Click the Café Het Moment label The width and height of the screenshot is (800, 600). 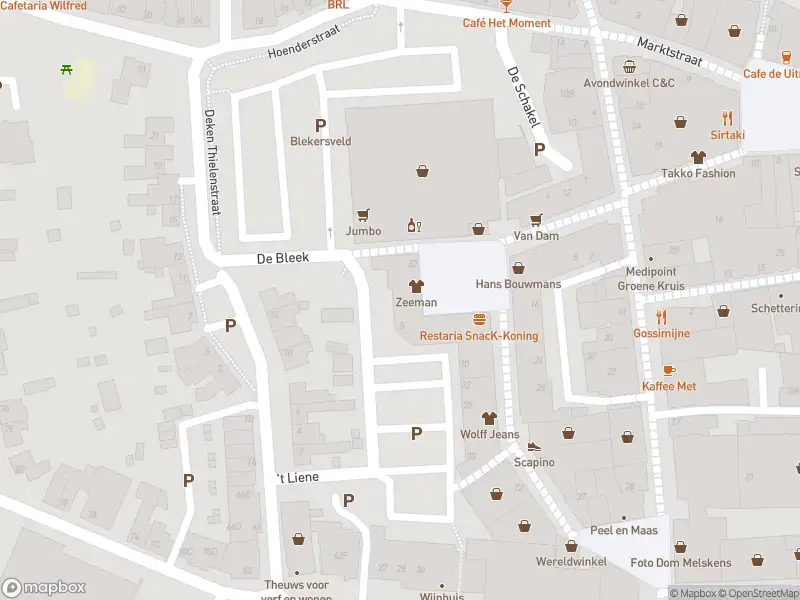click(x=507, y=23)
